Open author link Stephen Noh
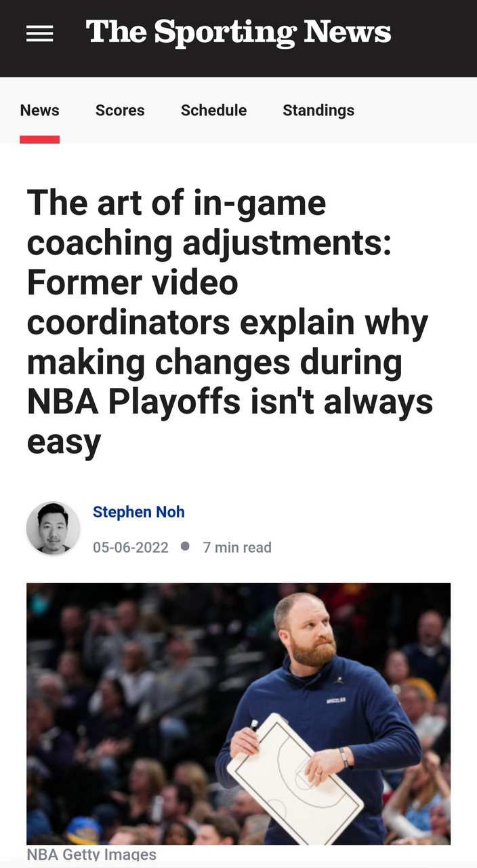 click(139, 512)
